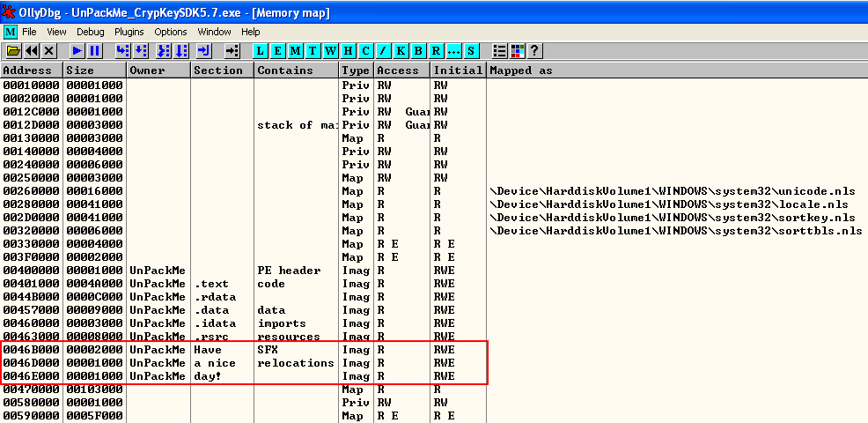
Task: Open Handles window with H button
Action: (349, 51)
